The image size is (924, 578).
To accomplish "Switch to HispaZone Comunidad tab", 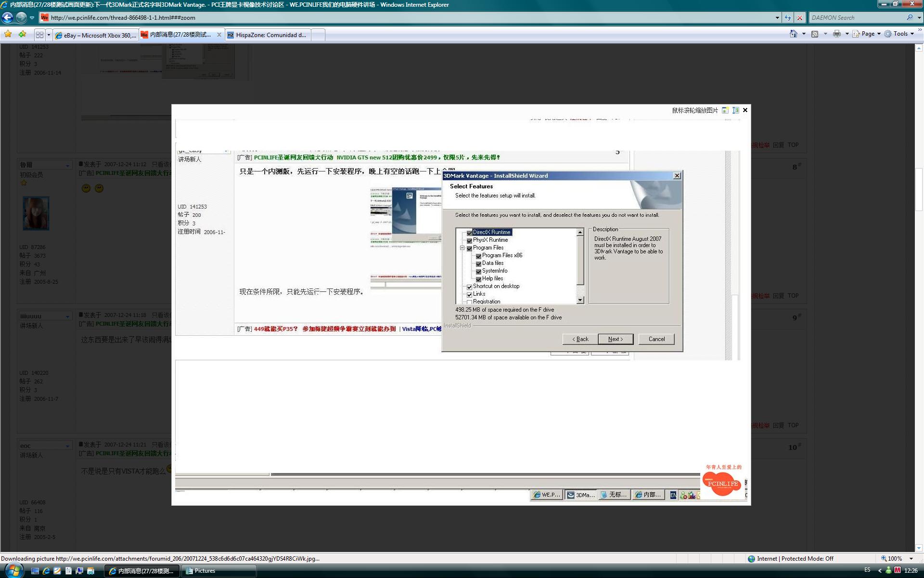I will [x=267, y=35].
